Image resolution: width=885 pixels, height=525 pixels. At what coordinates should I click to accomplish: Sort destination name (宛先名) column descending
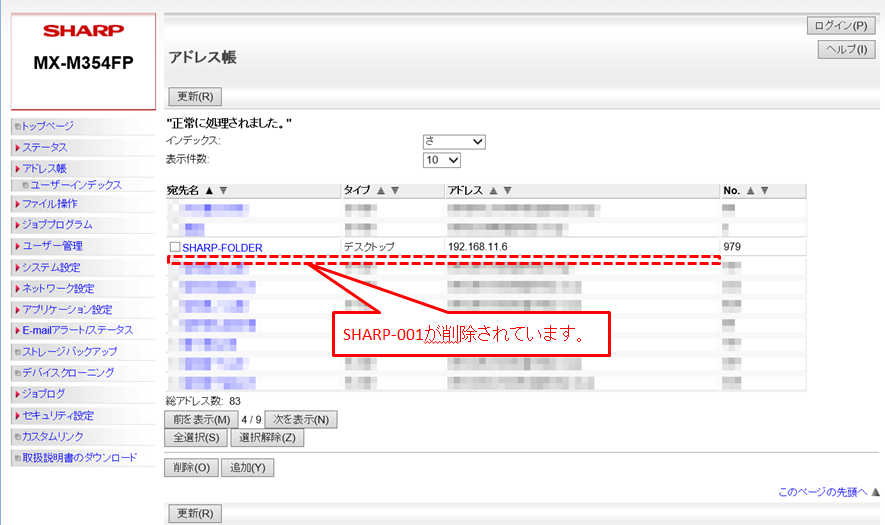[224, 191]
